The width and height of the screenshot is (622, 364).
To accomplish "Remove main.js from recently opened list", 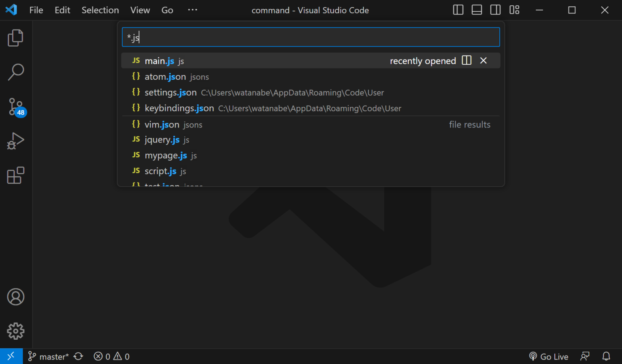I will [x=484, y=60].
